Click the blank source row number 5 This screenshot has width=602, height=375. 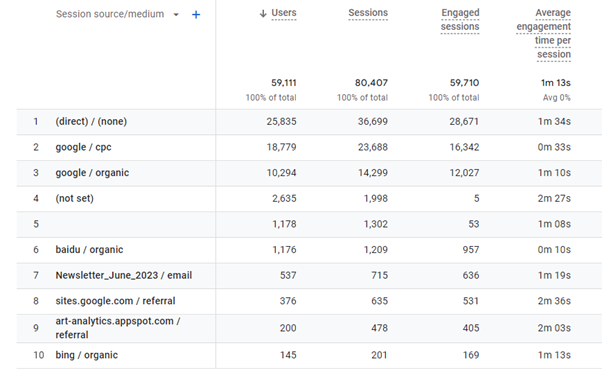(x=309, y=224)
